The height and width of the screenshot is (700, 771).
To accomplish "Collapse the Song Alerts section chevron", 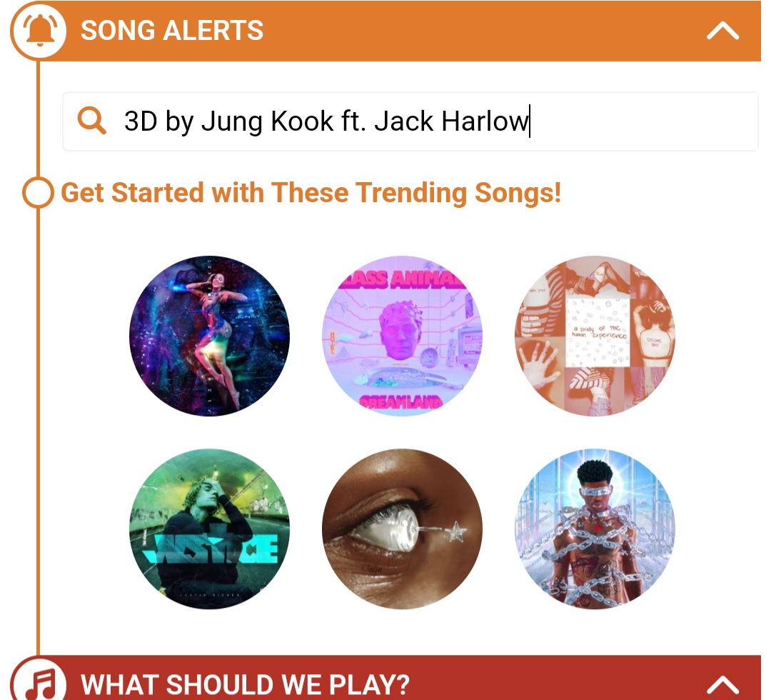I will tap(722, 31).
